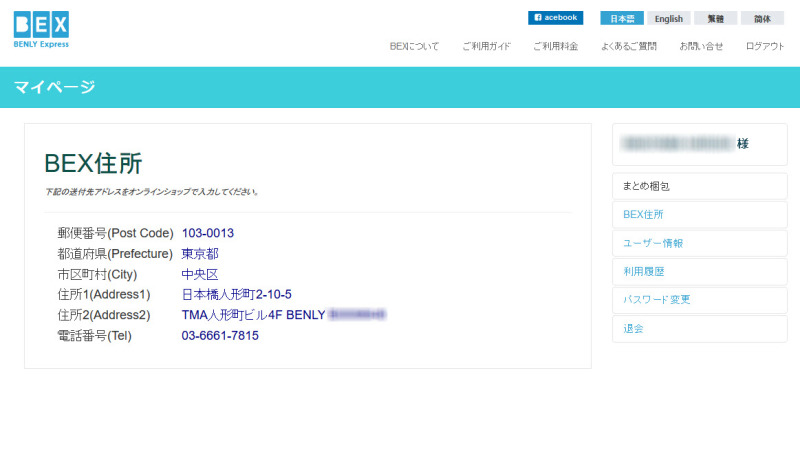Click the address TMA人形町ビル4F BENLY
The width and height of the screenshot is (800, 454).
(254, 315)
